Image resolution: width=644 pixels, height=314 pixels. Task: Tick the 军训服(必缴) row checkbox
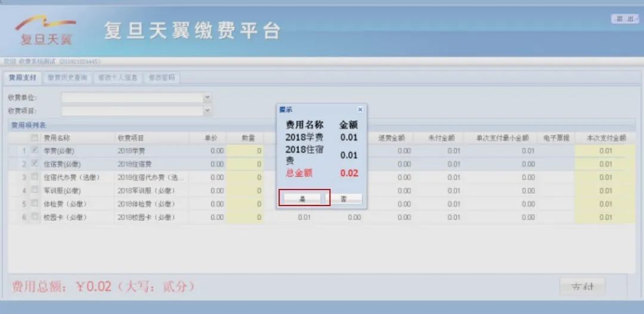click(34, 191)
